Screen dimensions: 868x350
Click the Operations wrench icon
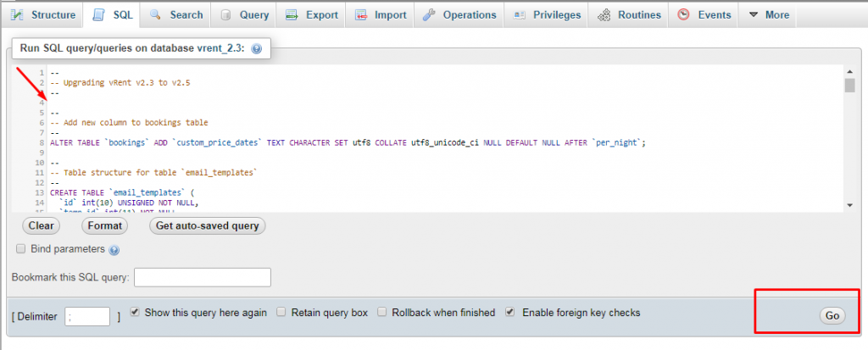tap(428, 15)
